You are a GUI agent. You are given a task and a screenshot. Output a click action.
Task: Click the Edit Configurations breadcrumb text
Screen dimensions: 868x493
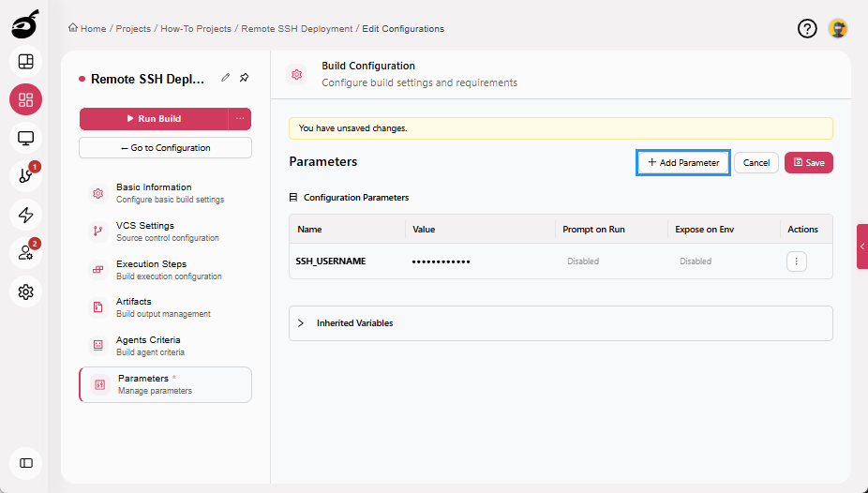403,29
